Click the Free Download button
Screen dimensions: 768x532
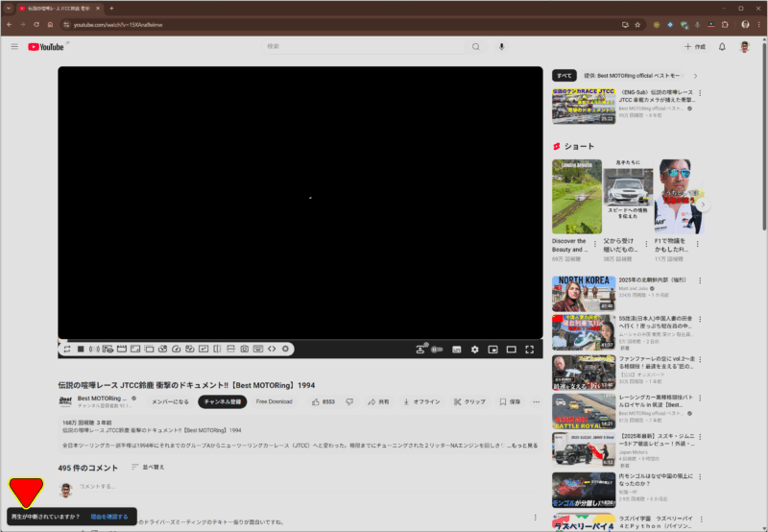point(274,401)
